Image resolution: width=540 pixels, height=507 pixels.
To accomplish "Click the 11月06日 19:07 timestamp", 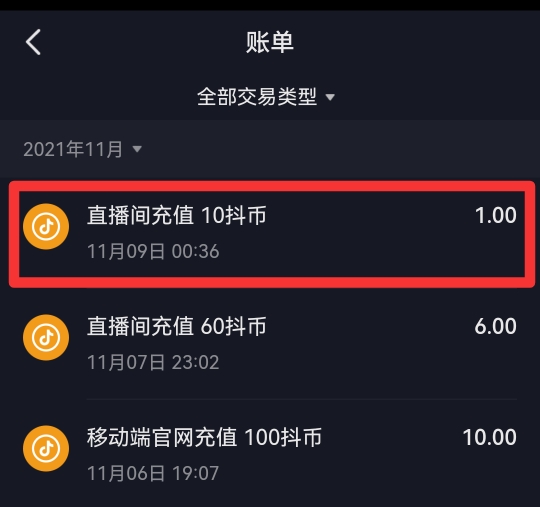I will point(153,473).
